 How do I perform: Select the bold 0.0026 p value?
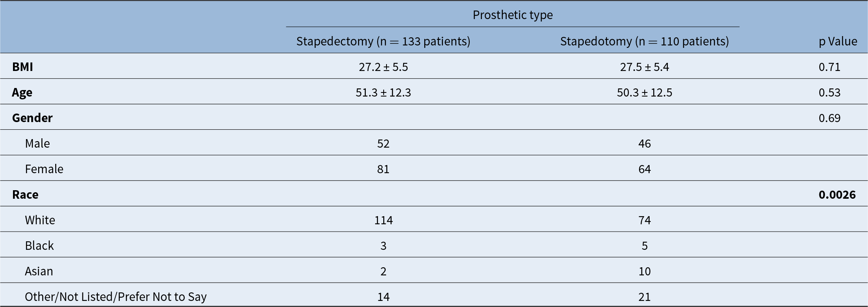(x=837, y=195)
